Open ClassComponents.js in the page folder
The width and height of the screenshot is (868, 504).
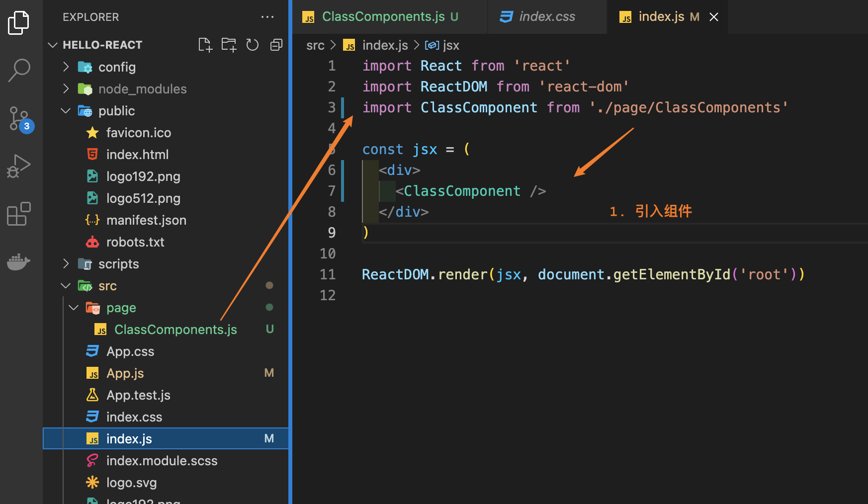click(175, 330)
